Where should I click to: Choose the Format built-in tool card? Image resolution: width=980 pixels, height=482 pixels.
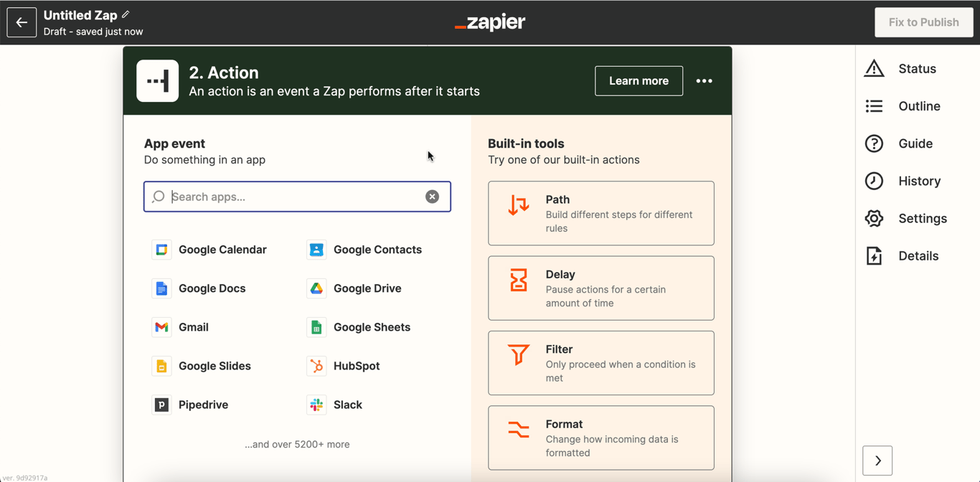pos(601,438)
